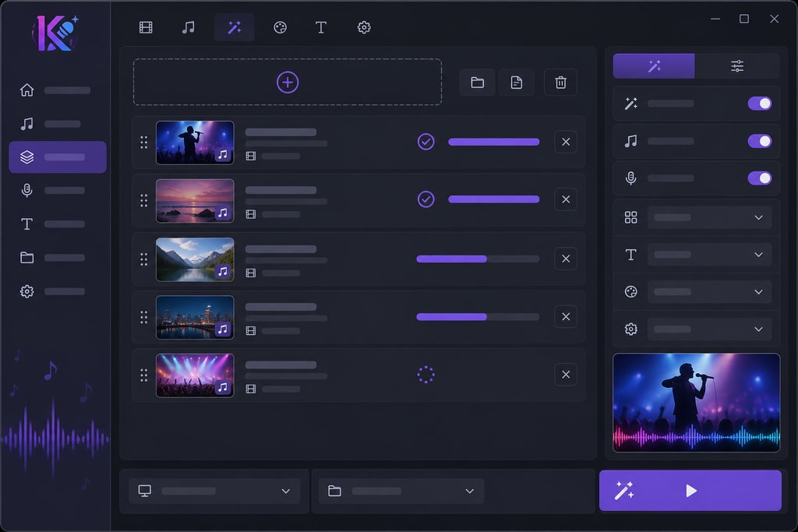This screenshot has height=532, width=798.
Task: Remove the concert crowd row with X
Action: [566, 375]
